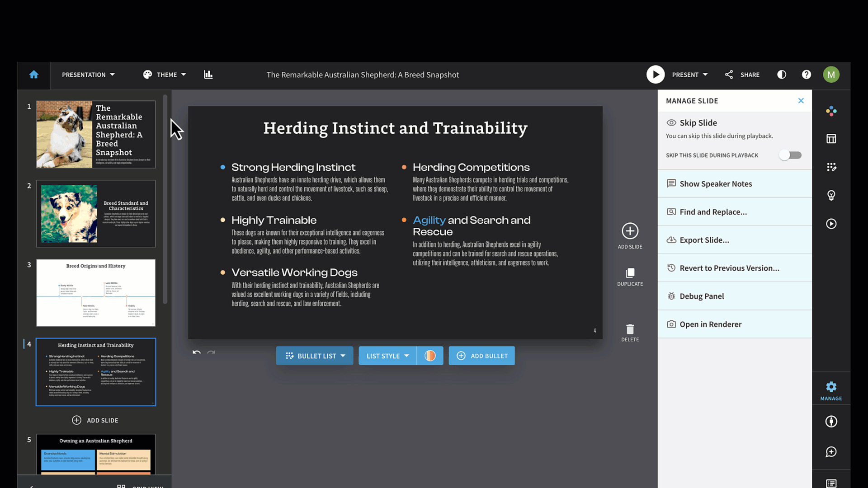Click the Export Slide cloud icon
868x488 pixels.
pos(671,240)
